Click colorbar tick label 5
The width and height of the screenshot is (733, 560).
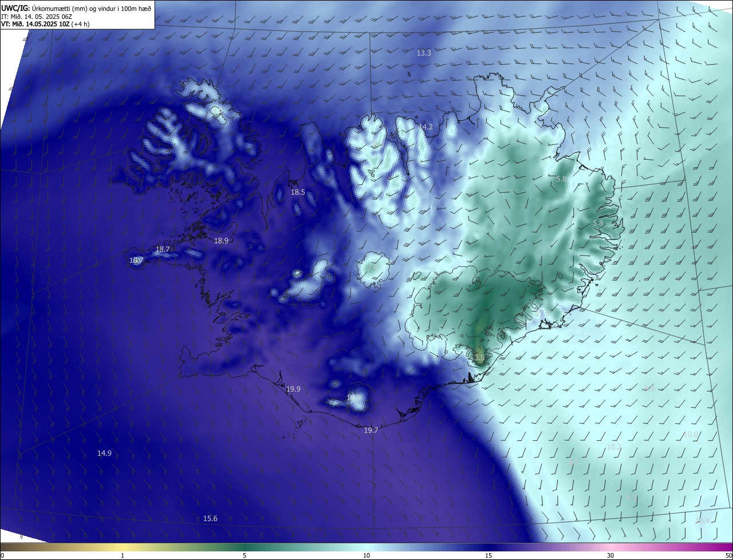pyautogui.click(x=245, y=555)
